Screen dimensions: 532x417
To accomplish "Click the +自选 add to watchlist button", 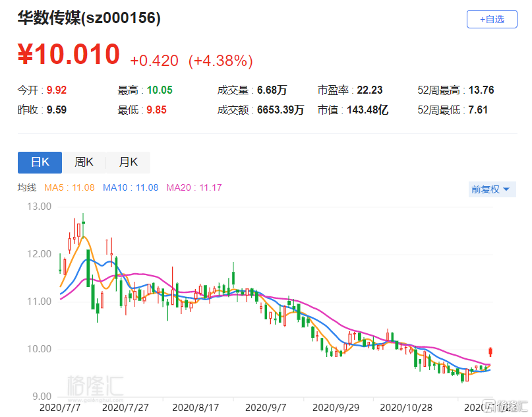I will 492,19.
